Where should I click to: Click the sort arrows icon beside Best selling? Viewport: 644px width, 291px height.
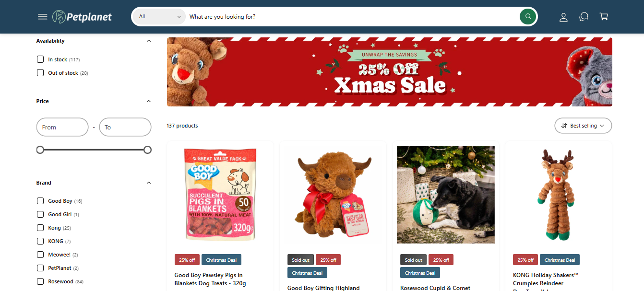pos(564,126)
